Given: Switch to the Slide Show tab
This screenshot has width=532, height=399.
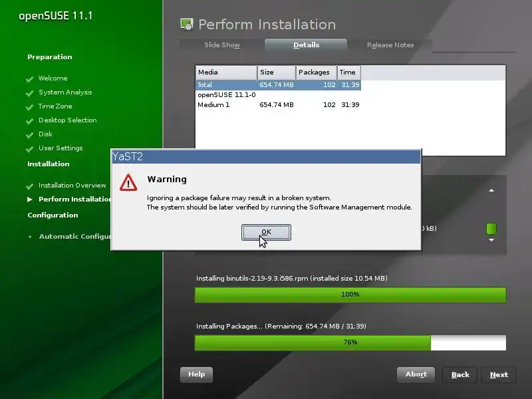Looking at the screenshot, I should point(222,45).
